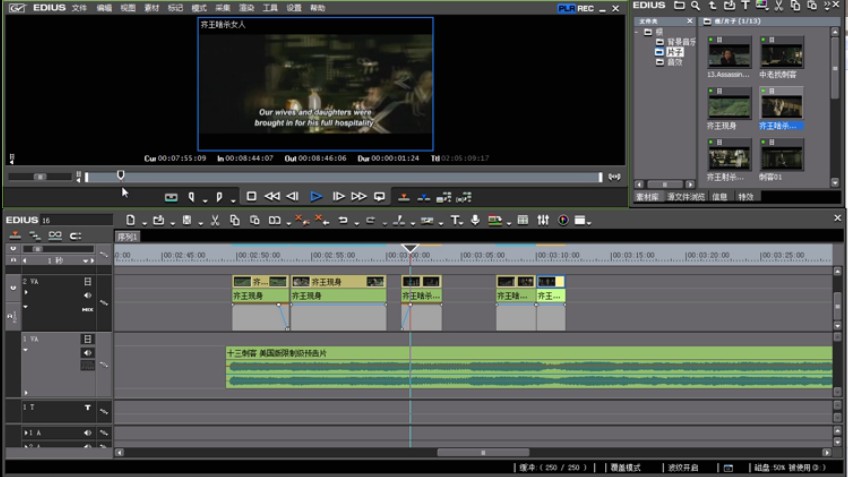
Task: Toggle PLR player mode
Action: click(566, 8)
